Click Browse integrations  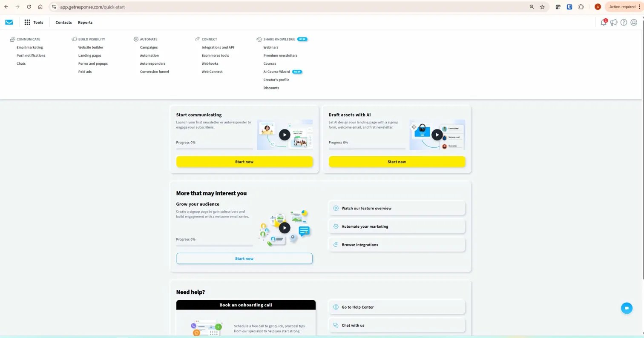tap(360, 245)
